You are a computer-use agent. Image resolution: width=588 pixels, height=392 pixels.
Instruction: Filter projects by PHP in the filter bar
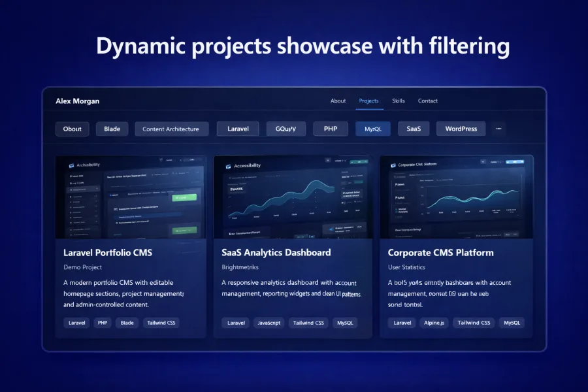point(331,129)
